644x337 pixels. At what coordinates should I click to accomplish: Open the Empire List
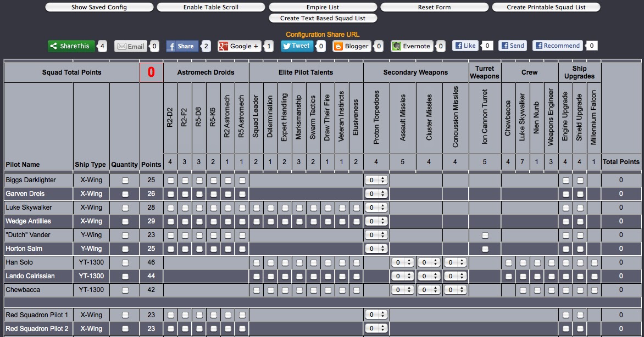pos(323,7)
